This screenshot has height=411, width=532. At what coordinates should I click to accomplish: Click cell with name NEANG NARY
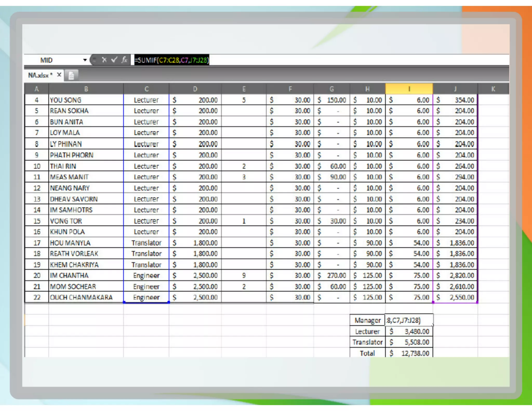pyautogui.click(x=86, y=188)
